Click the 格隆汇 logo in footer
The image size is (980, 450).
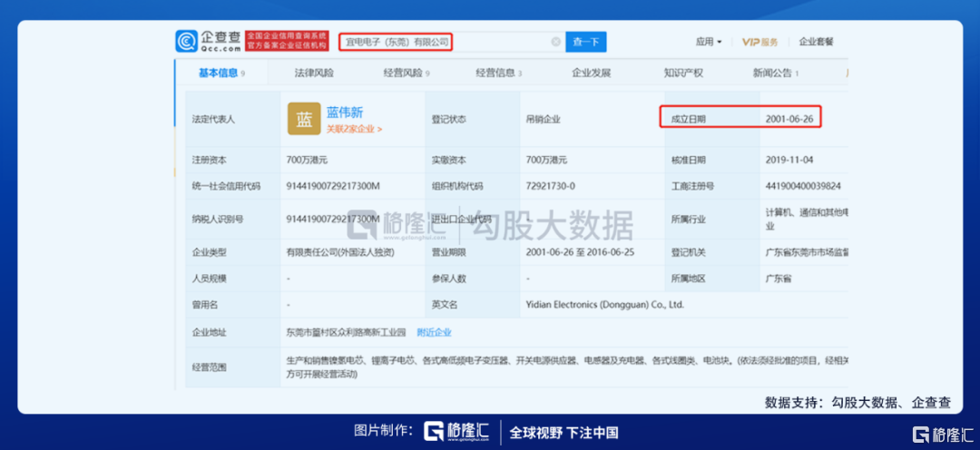pyautogui.click(x=456, y=432)
